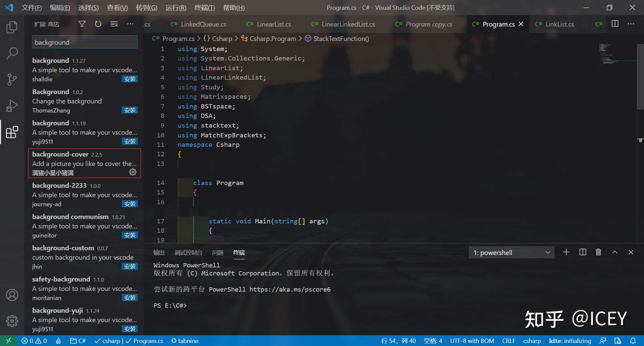Install the background-custom extension by jhin
Viewport: 644px width, 346px height.
click(x=130, y=266)
